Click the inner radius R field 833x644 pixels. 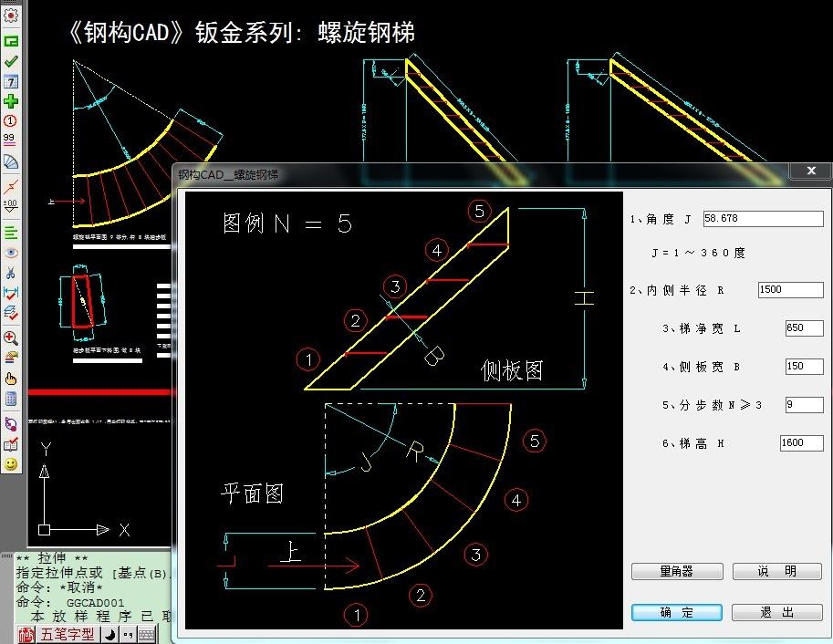pos(790,289)
